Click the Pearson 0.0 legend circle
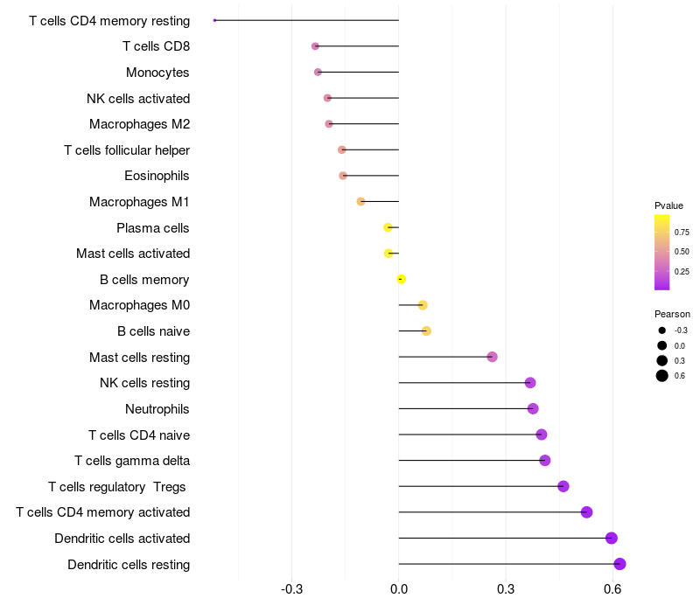Screen dimensions: 700x612 point(662,345)
